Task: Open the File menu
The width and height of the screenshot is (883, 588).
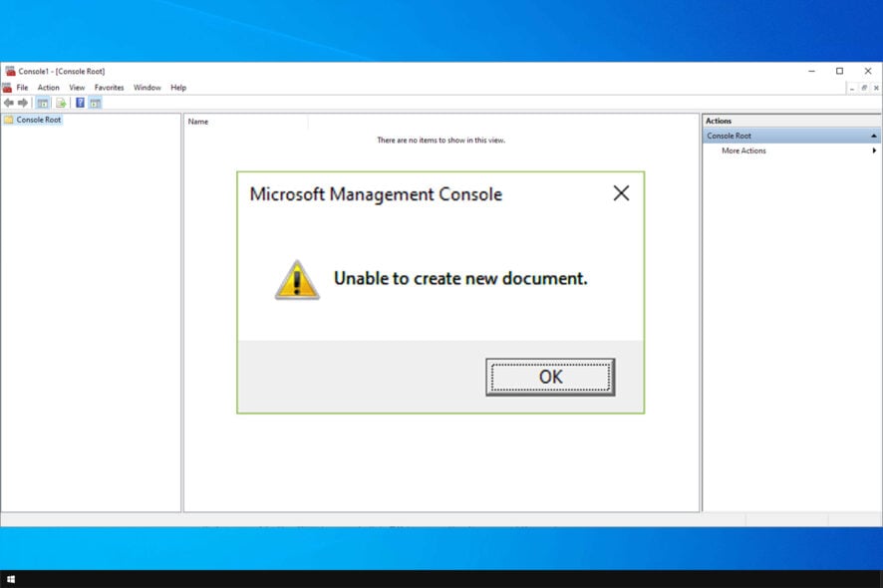Action: 22,88
